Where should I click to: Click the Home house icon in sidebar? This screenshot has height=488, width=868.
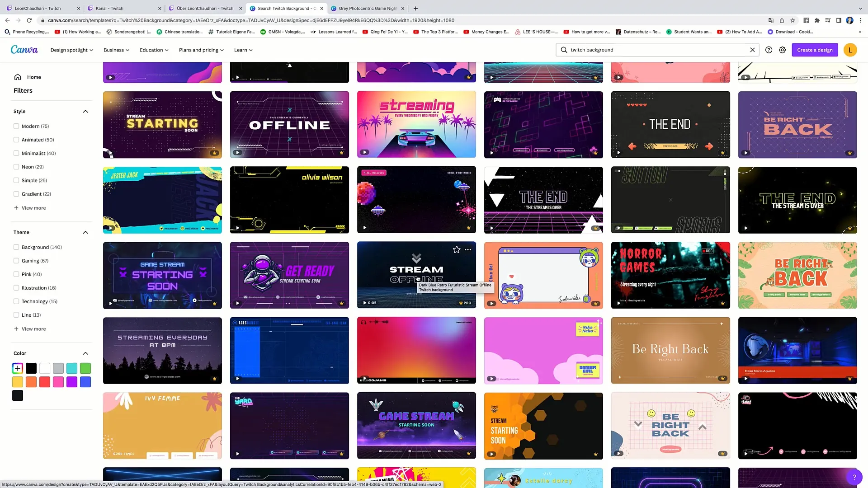pos(18,77)
